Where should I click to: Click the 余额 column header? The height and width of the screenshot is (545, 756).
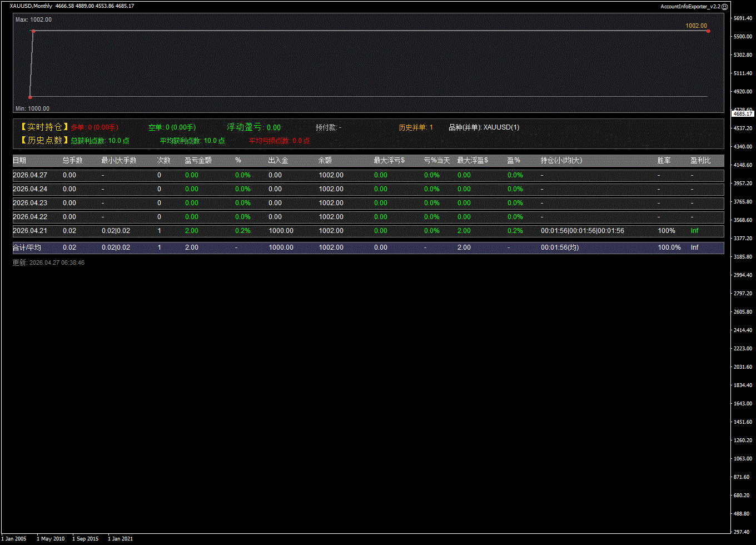[325, 160]
